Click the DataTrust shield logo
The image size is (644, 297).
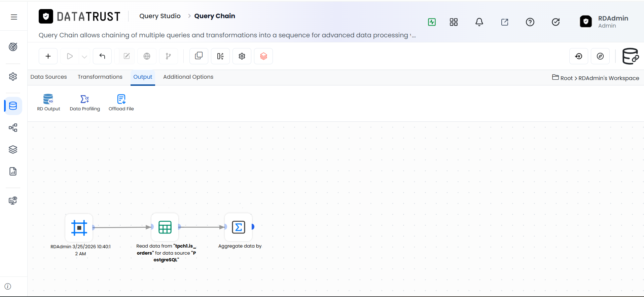click(x=46, y=16)
